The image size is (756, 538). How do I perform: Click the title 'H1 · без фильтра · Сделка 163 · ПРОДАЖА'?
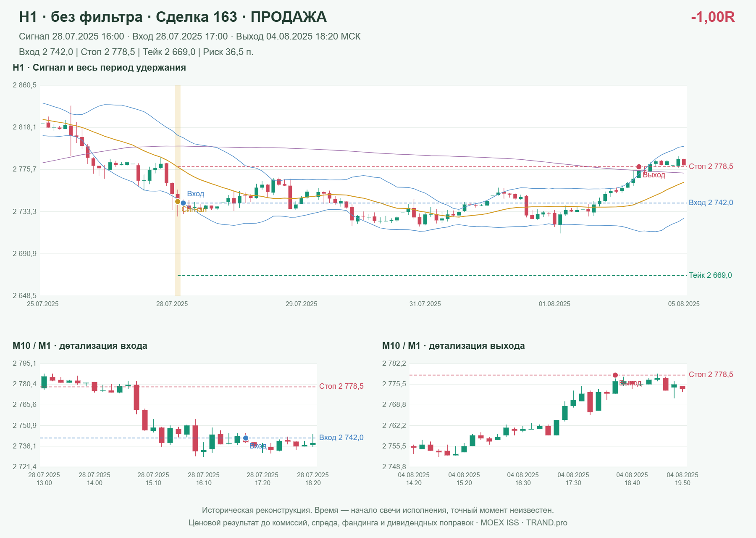point(173,17)
